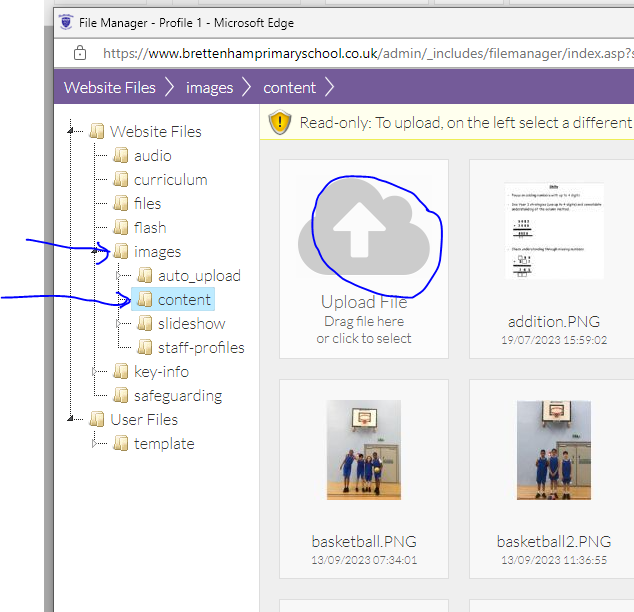Select the highlighted content folder label

pyautogui.click(x=184, y=300)
